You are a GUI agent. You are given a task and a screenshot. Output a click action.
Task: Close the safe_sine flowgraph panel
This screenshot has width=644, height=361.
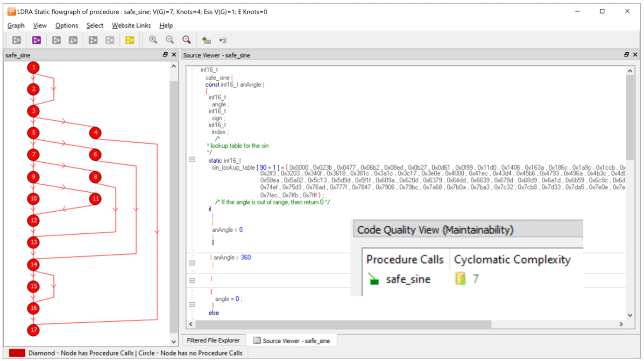click(x=174, y=55)
